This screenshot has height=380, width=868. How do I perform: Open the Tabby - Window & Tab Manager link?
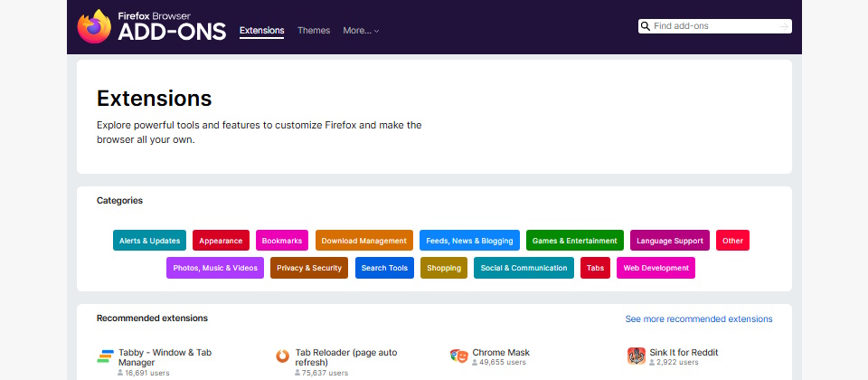165,353
